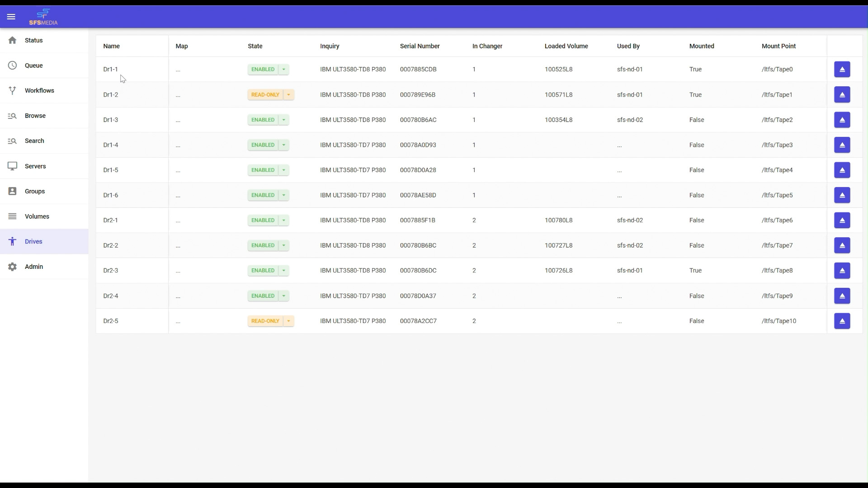This screenshot has width=868, height=488.
Task: Open the state dropdown arrow for Dr2-5
Action: [288, 321]
